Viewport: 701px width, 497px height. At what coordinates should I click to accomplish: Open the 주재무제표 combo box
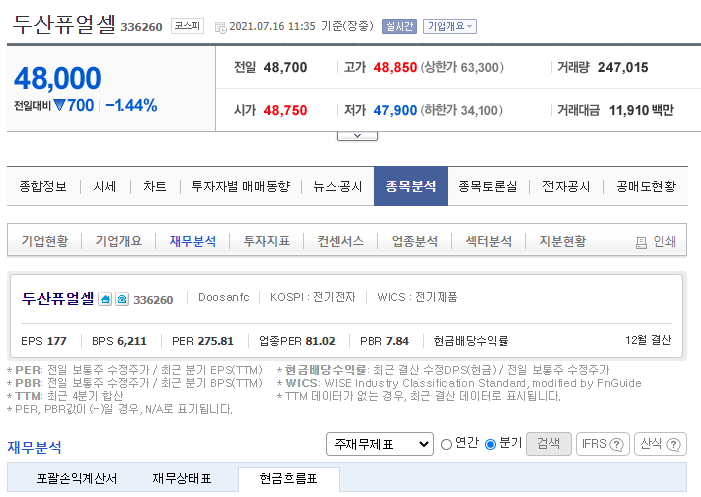380,444
